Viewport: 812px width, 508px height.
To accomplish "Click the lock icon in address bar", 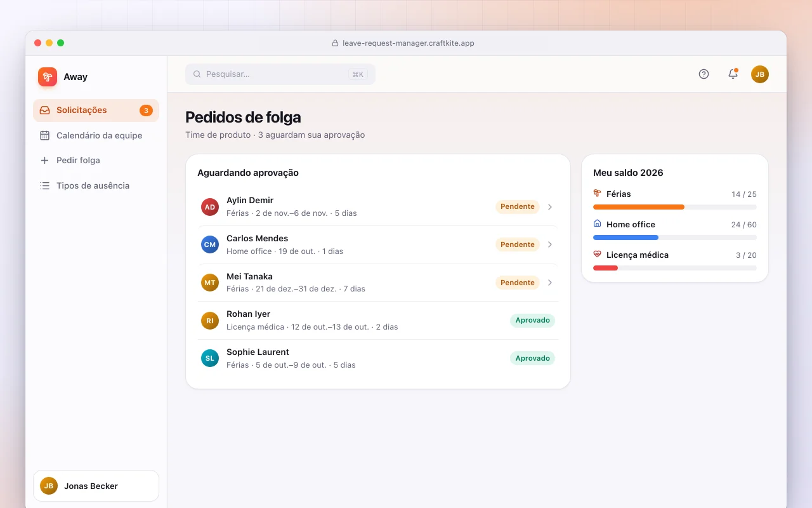I will (336, 43).
